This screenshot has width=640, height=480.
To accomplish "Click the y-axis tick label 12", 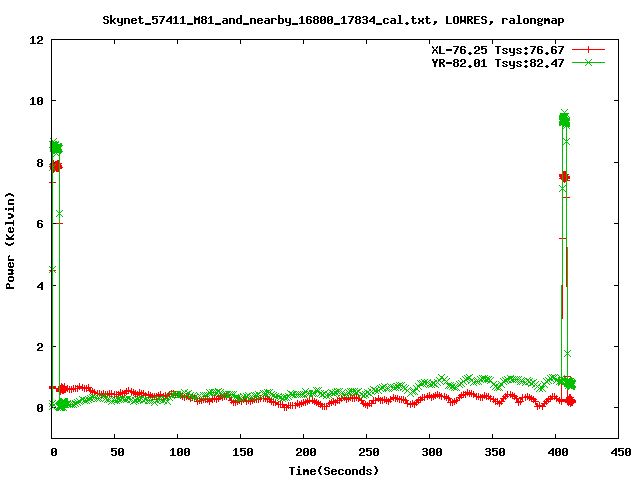I will coord(36,40).
